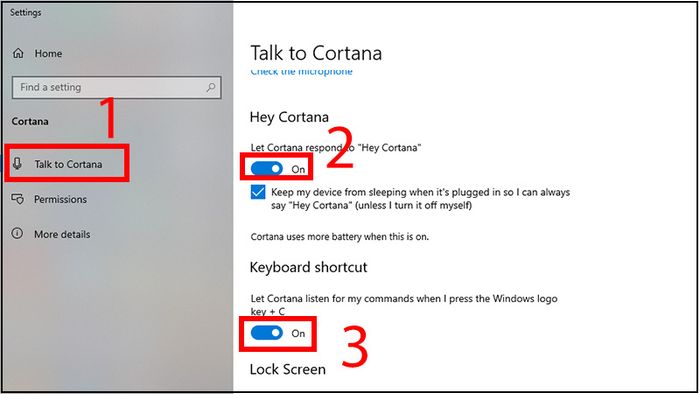Click the Home house icon
This screenshot has width=700, height=394.
pos(18,53)
